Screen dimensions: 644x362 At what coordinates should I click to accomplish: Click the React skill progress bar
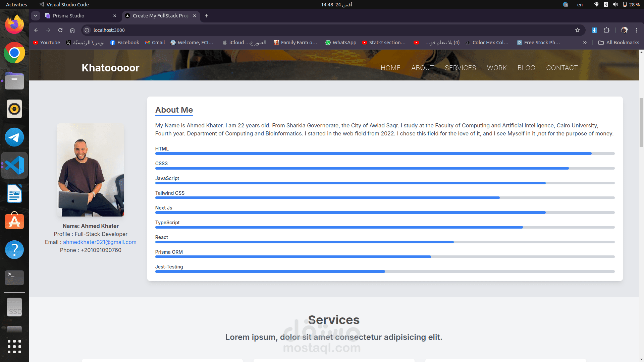point(385,242)
